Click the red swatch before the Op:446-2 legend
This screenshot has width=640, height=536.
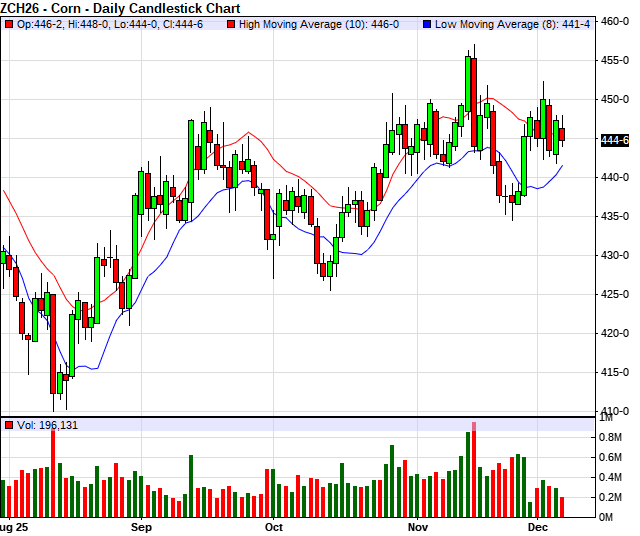pos(9,22)
